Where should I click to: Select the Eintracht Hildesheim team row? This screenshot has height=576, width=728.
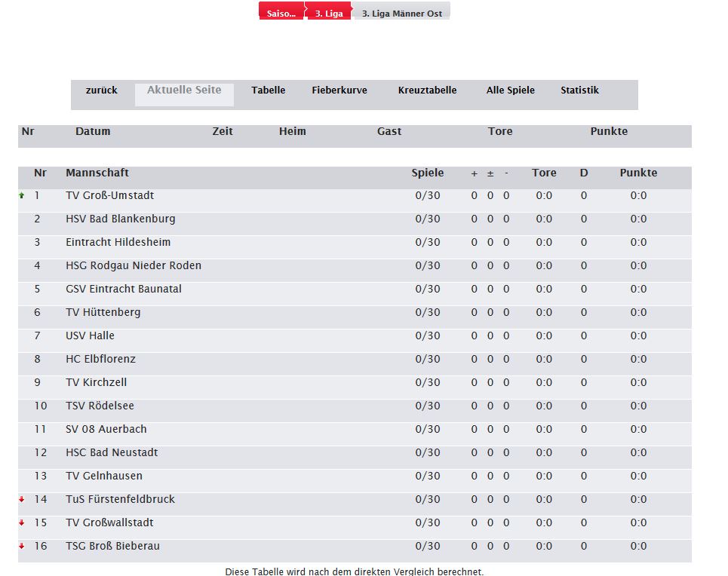118,242
